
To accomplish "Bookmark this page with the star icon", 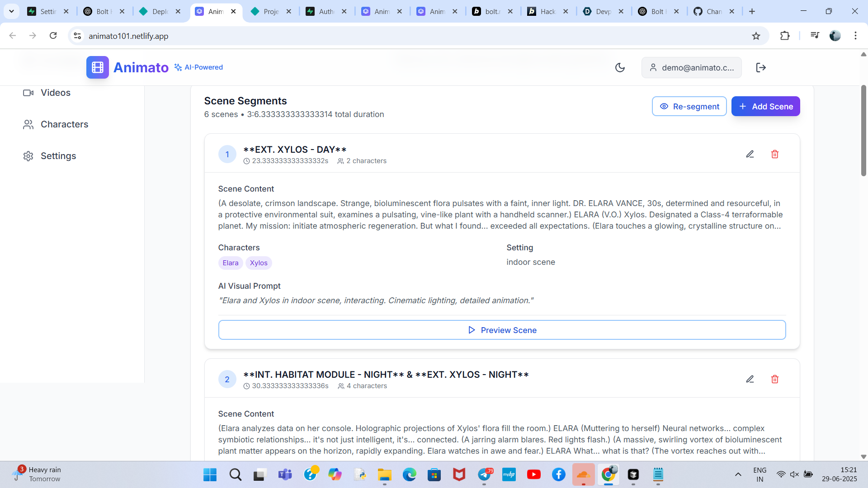I will 756,36.
